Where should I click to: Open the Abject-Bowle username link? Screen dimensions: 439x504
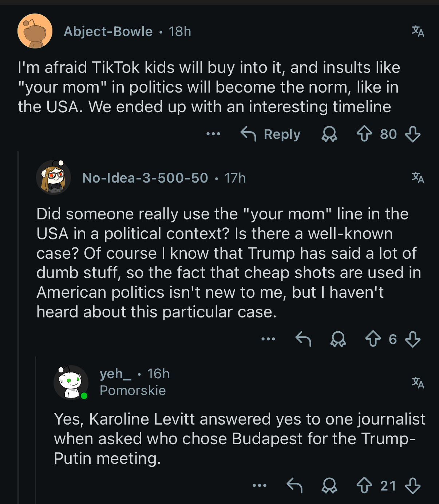click(x=108, y=31)
